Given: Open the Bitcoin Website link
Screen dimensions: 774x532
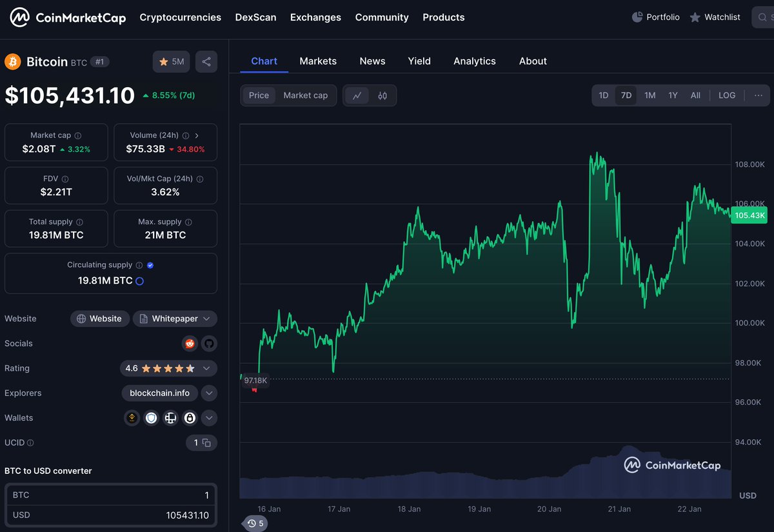Looking at the screenshot, I should pyautogui.click(x=99, y=319).
